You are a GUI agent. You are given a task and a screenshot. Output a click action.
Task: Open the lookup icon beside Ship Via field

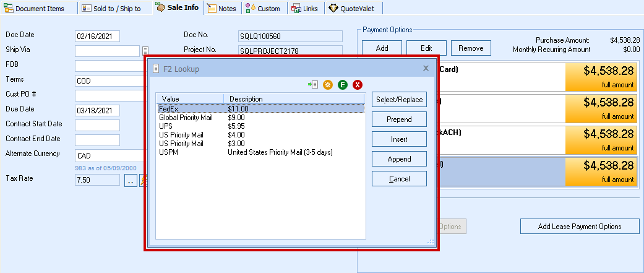[145, 51]
